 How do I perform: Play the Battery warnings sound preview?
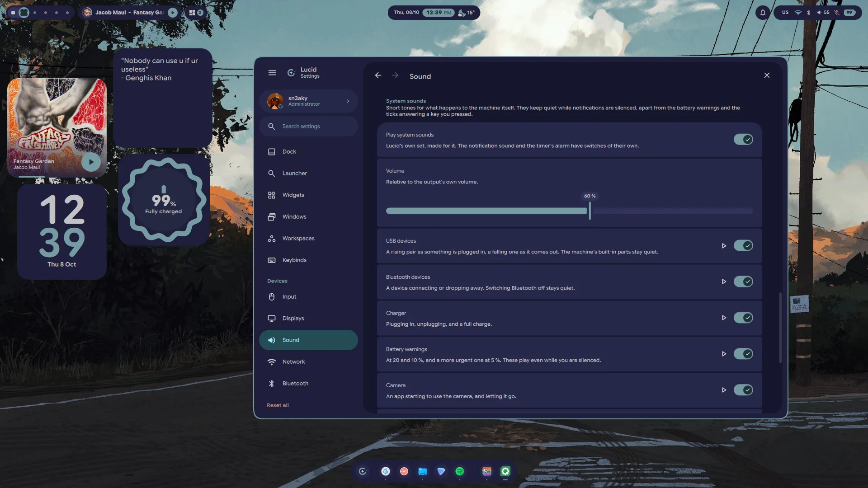pos(724,354)
